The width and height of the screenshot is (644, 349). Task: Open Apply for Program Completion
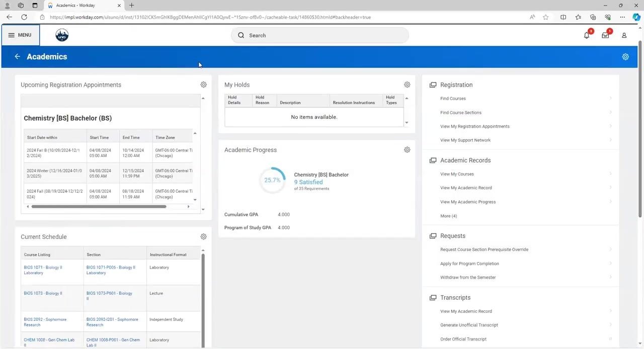(x=469, y=264)
